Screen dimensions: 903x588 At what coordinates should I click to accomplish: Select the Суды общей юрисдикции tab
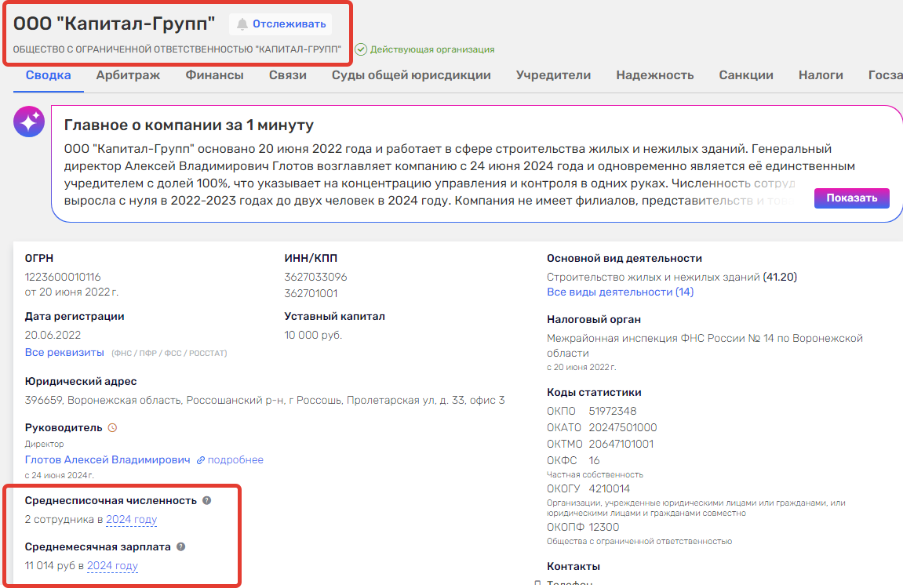pyautogui.click(x=411, y=75)
